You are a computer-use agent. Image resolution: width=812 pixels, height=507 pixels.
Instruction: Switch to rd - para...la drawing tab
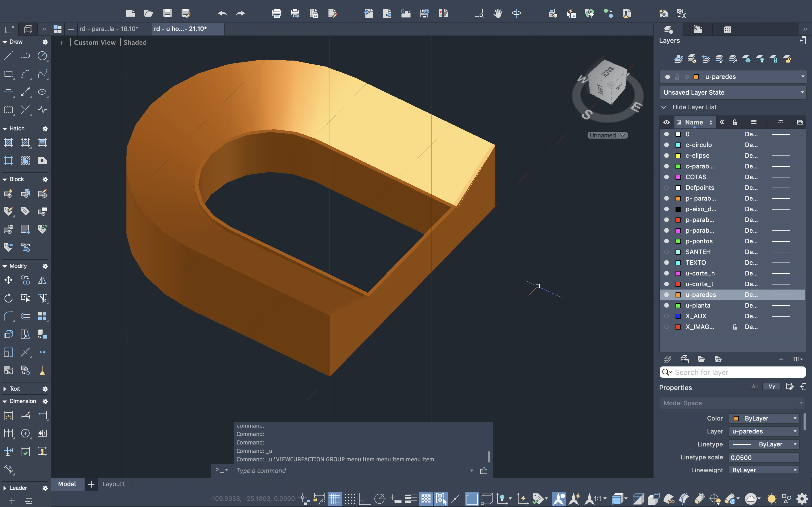click(109, 29)
